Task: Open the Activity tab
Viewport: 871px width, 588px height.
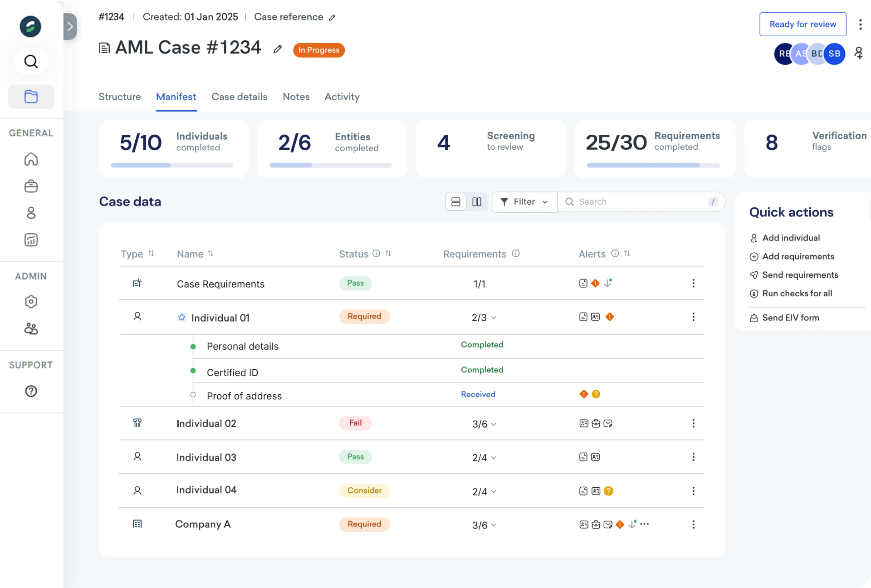Action: (342, 97)
